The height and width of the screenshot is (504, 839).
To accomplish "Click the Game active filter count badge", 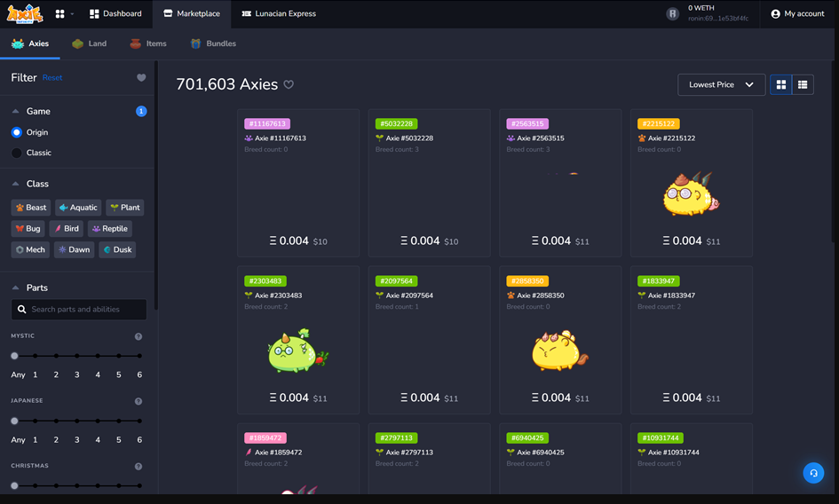I will point(141,111).
